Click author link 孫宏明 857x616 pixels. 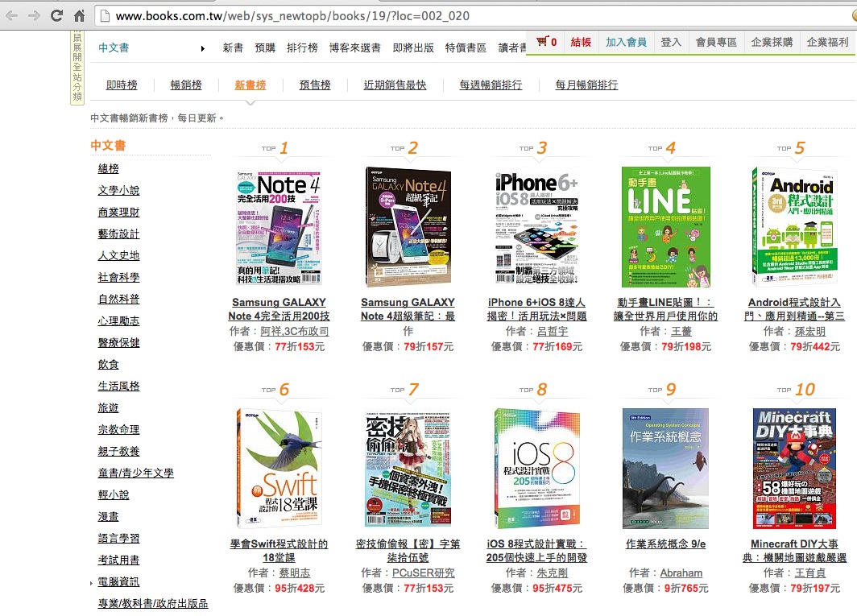(810, 331)
